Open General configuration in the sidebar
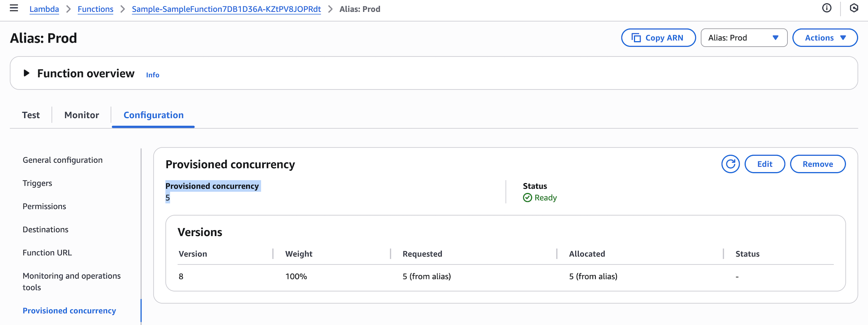 coord(62,160)
